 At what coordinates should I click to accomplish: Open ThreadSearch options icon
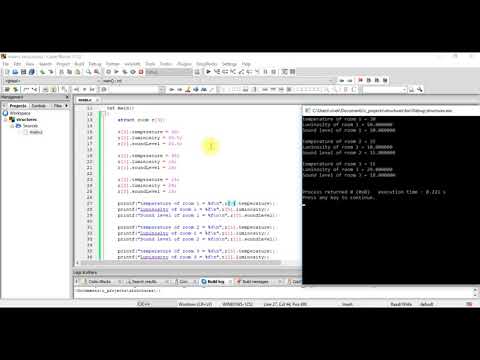click(x=420, y=89)
